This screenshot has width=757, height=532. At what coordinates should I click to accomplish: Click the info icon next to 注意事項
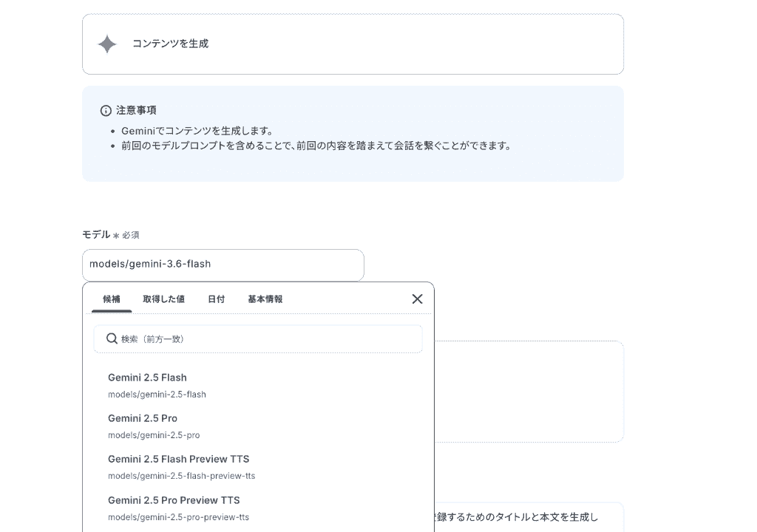click(106, 111)
